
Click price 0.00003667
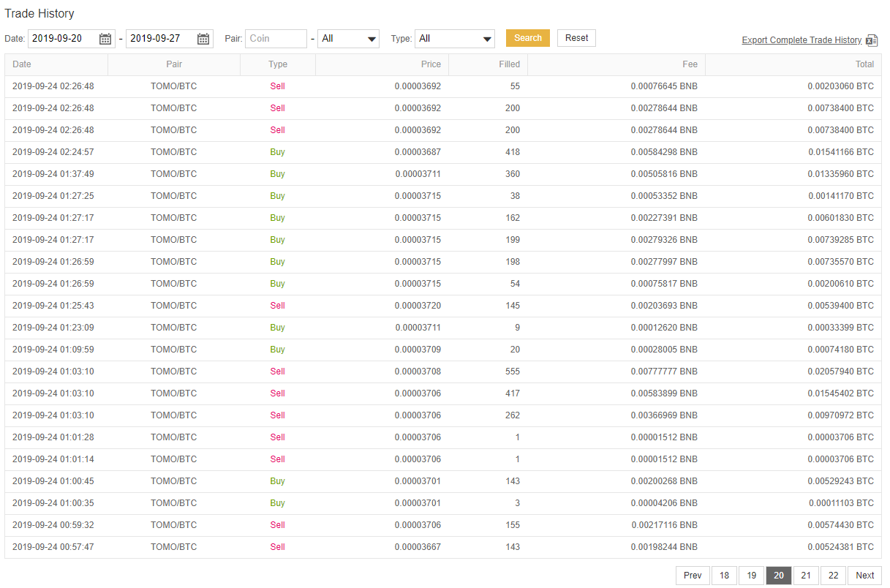pos(418,547)
